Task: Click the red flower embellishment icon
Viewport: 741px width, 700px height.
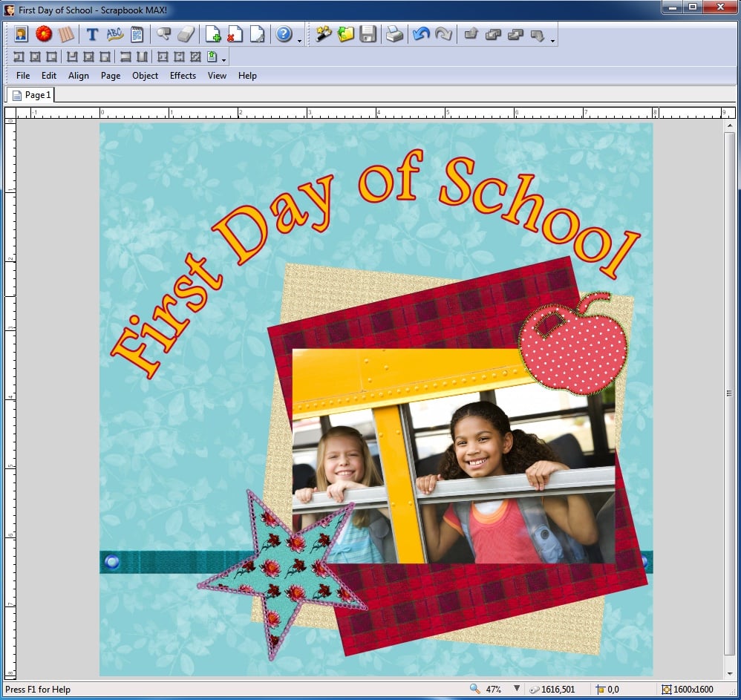Action: click(44, 33)
